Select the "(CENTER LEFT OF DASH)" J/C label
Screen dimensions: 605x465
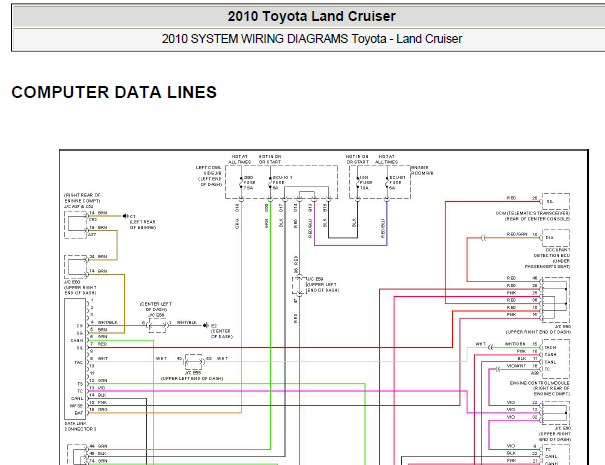click(x=156, y=307)
